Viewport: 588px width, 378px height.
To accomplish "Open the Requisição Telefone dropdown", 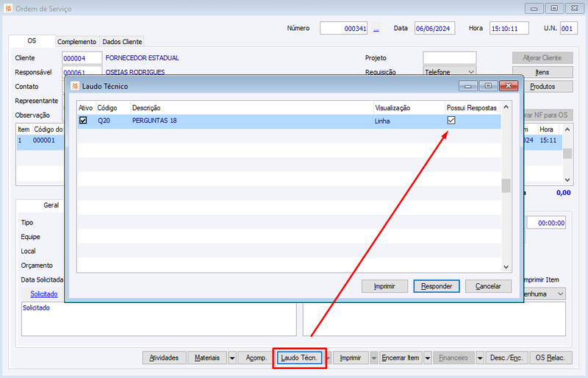I will 470,71.
